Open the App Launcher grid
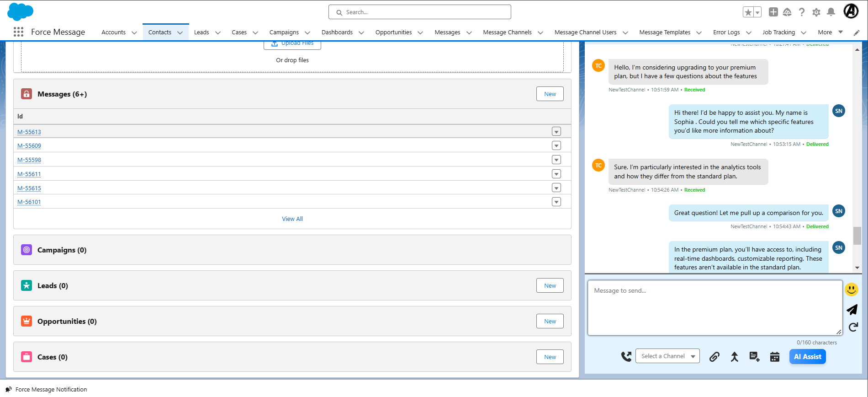 [18, 32]
